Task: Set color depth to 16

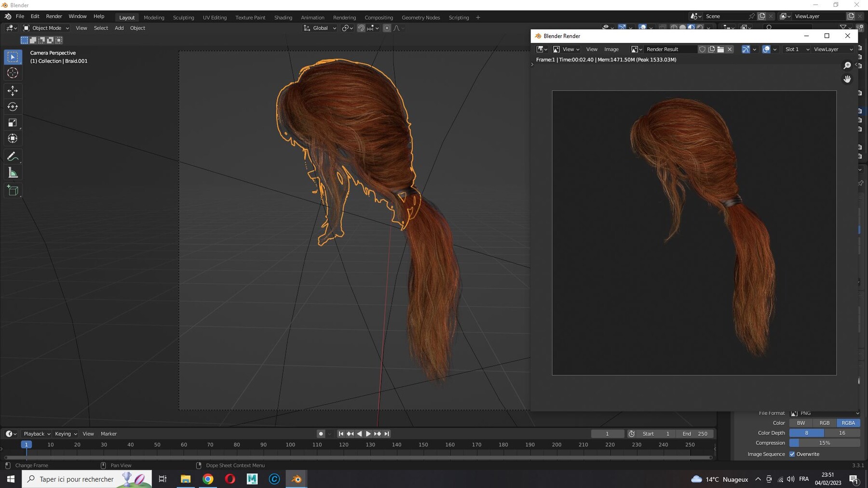Action: click(x=842, y=433)
